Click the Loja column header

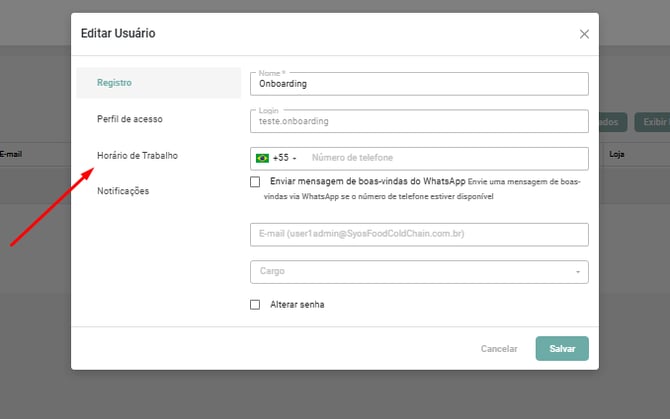click(617, 155)
